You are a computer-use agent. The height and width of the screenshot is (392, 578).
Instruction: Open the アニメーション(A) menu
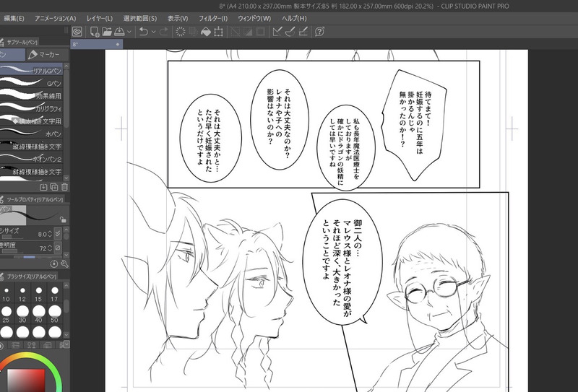56,18
